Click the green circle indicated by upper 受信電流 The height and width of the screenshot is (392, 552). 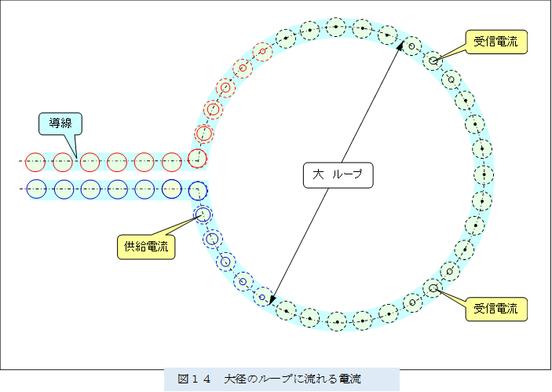pyautogui.click(x=433, y=60)
